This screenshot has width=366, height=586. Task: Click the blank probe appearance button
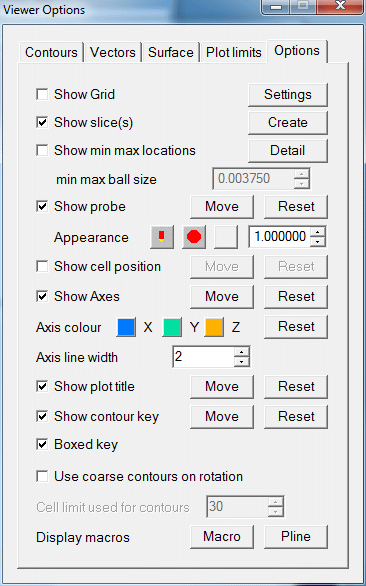click(x=226, y=237)
